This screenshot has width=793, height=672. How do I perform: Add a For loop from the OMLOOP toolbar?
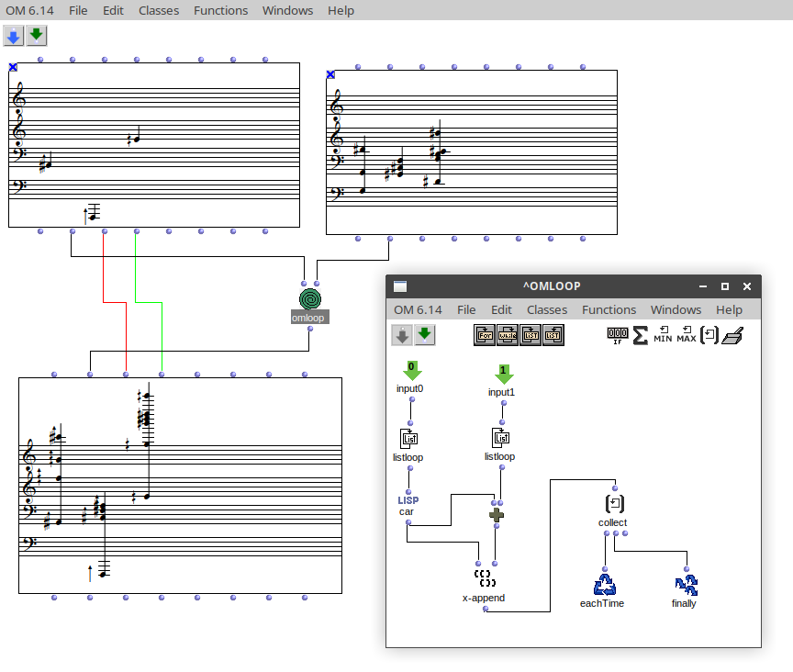485,335
